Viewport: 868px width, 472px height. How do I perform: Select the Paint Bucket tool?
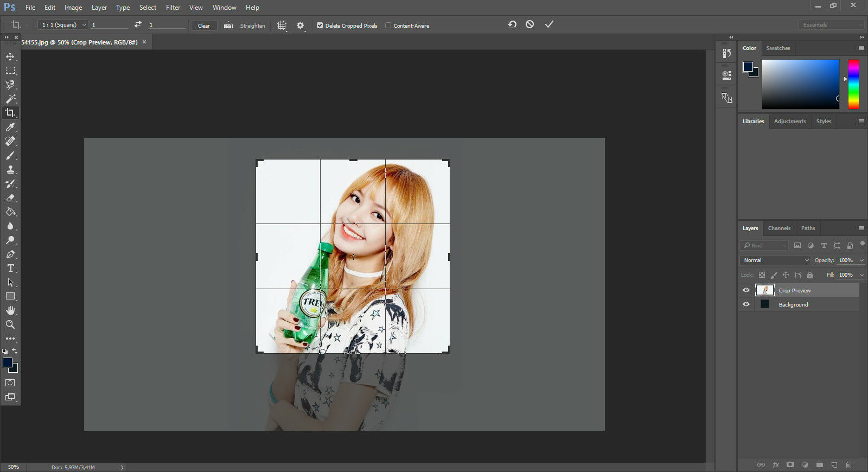click(x=10, y=212)
